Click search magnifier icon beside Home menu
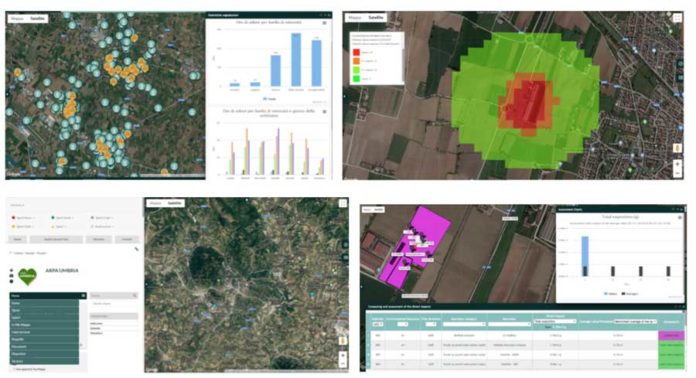The image size is (696, 378). point(134,295)
